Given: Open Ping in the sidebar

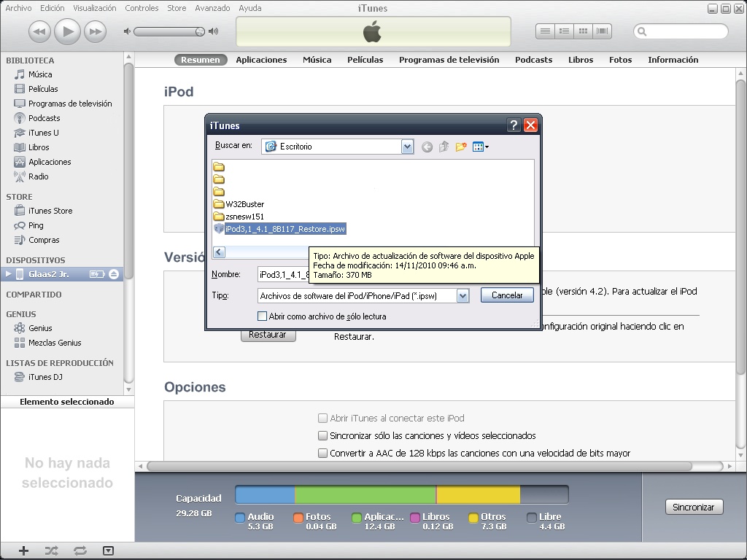Looking at the screenshot, I should (x=36, y=226).
